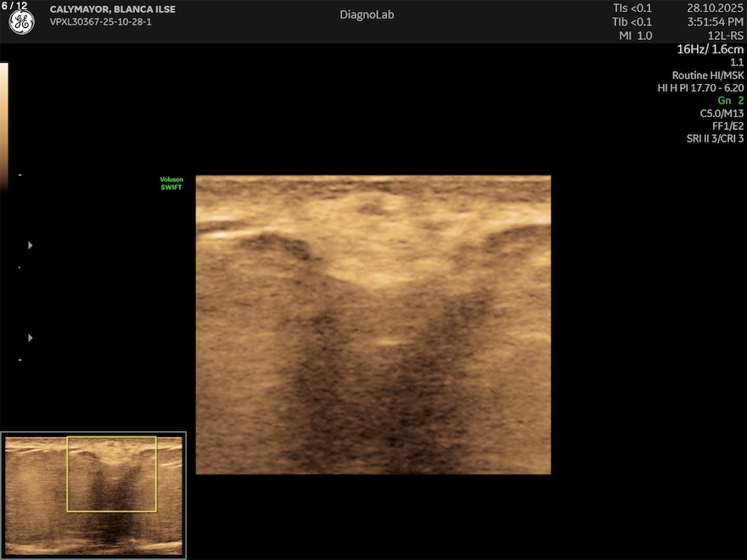
Task: Click the lower focal zone arrow marker
Action: click(x=31, y=338)
